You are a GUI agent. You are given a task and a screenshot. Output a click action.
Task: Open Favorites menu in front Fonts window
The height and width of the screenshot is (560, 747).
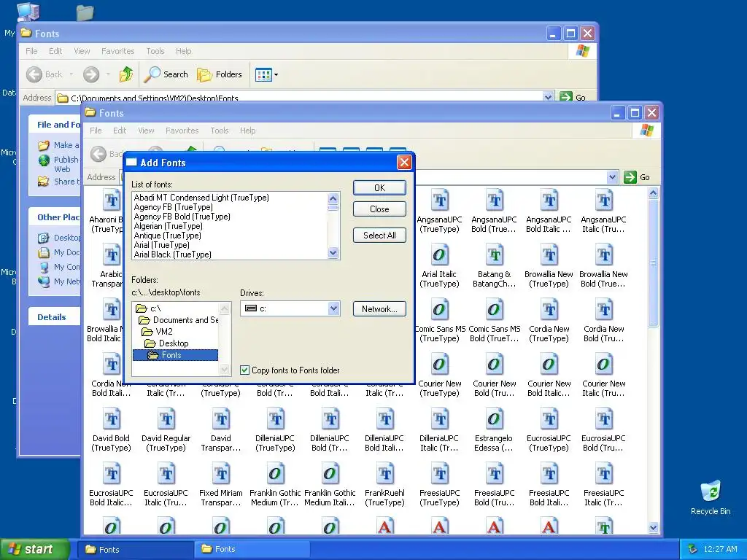pyautogui.click(x=182, y=131)
